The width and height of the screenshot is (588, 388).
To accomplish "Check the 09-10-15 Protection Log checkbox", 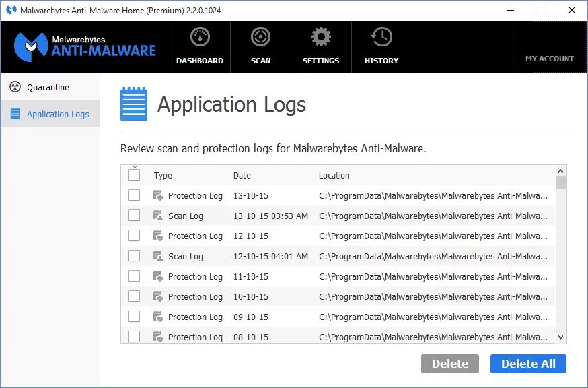I will (135, 317).
